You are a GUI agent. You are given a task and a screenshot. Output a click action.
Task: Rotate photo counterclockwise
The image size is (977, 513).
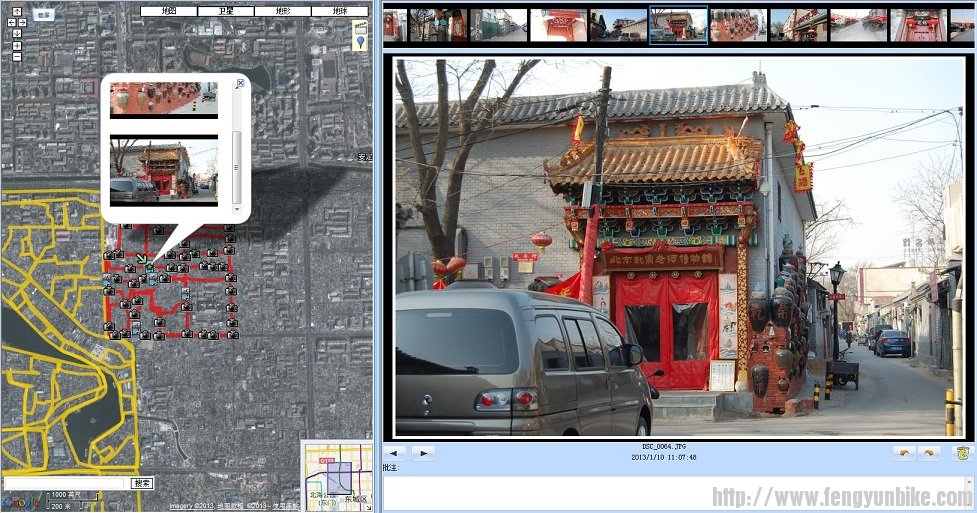click(x=904, y=453)
